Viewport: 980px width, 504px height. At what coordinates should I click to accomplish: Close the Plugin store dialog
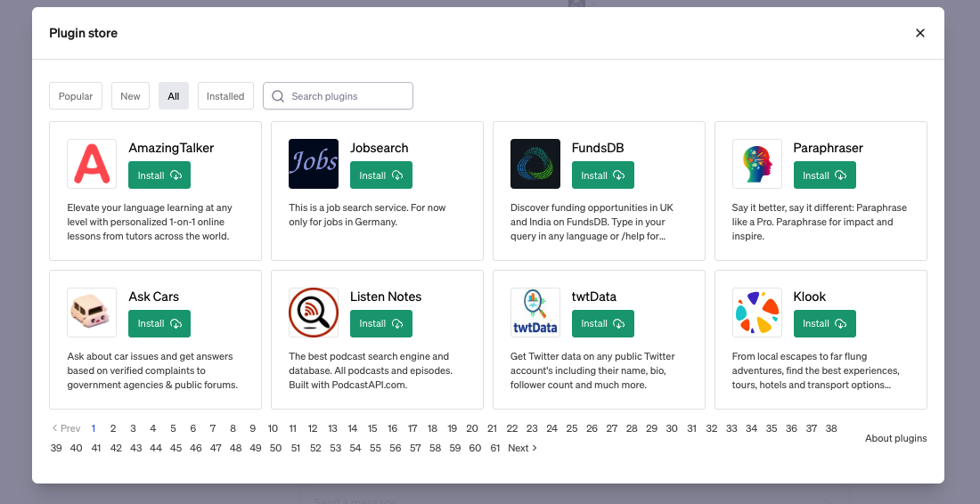pyautogui.click(x=920, y=33)
